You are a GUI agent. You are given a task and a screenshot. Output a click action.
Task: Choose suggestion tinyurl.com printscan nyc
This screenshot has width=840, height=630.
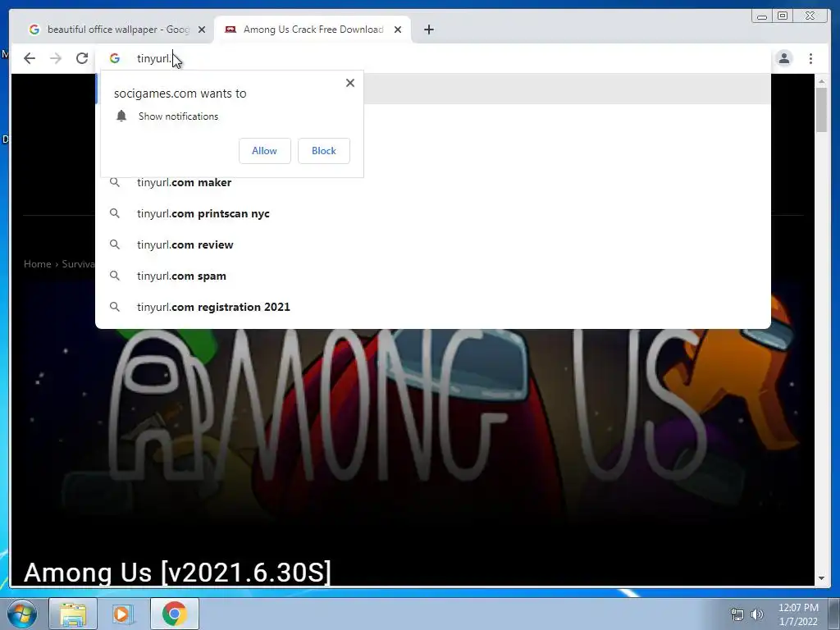pos(433,213)
